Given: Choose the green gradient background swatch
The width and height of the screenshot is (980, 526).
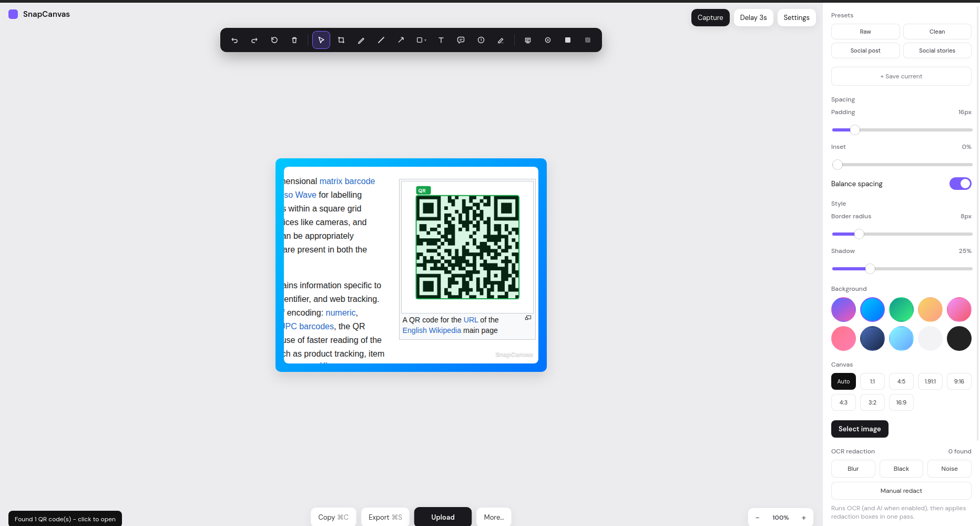Looking at the screenshot, I should (x=901, y=309).
